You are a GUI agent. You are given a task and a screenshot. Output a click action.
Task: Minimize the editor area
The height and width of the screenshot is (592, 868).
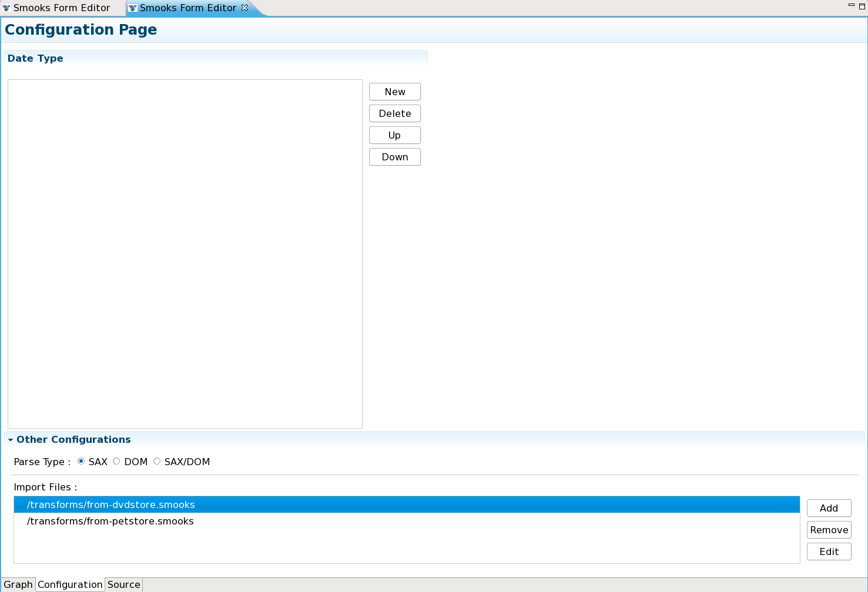point(851,5)
